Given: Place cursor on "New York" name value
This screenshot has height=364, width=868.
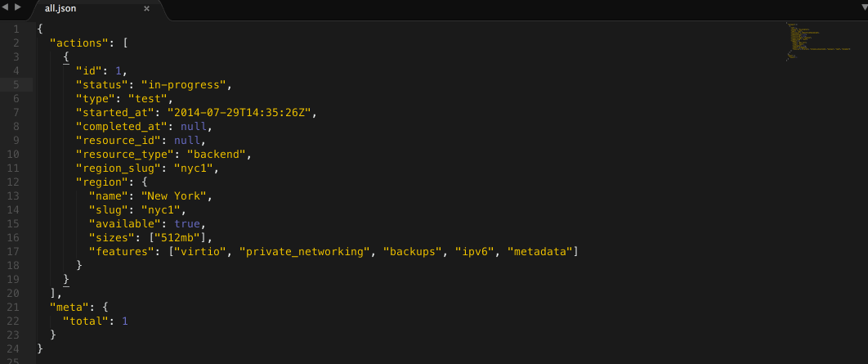Looking at the screenshot, I should pyautogui.click(x=177, y=195).
